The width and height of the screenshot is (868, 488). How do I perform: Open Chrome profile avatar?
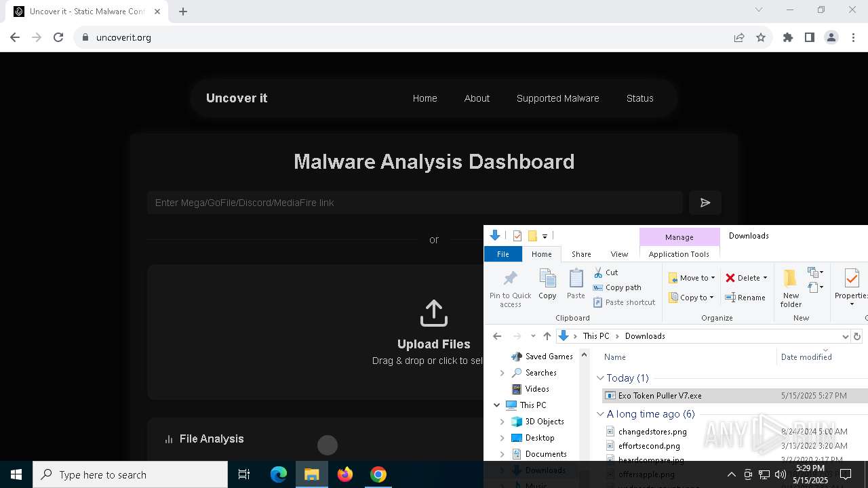[831, 37]
